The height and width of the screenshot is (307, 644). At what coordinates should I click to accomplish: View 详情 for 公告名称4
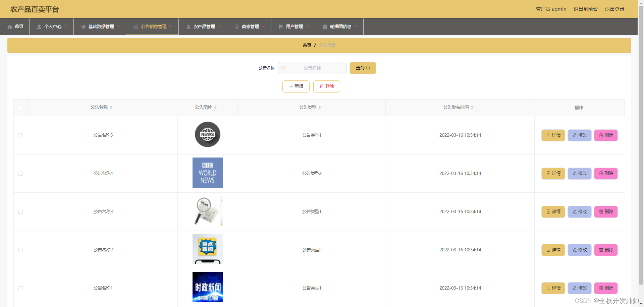pyautogui.click(x=553, y=174)
